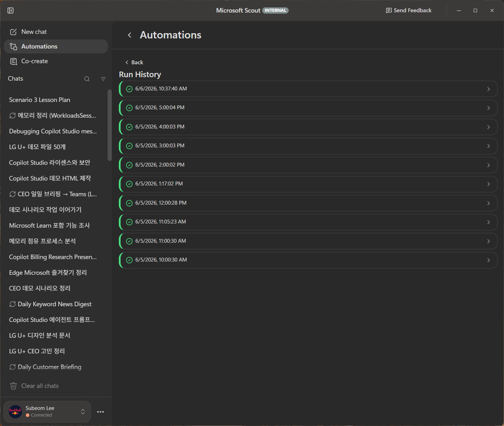
Task: Click the sync icon beside 메모리 정리 chat
Action: (x=13, y=116)
